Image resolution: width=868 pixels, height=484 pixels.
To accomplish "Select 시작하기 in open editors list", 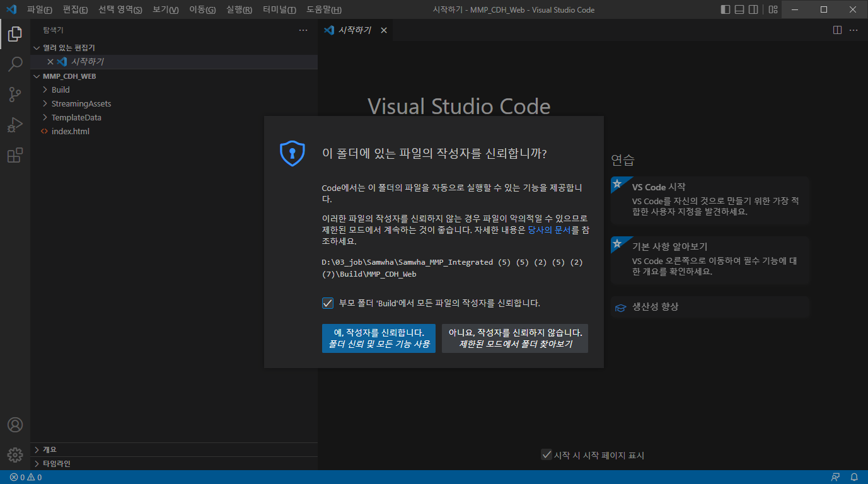I will pyautogui.click(x=174, y=62).
